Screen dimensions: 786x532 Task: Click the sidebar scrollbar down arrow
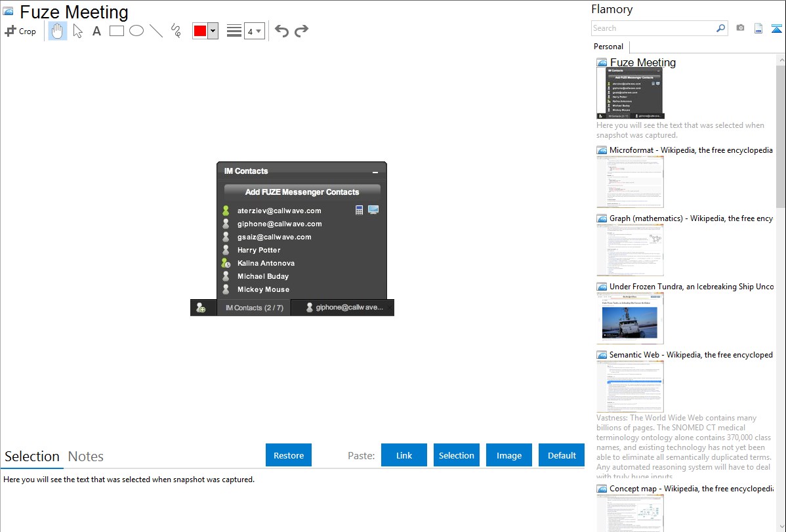coord(781,527)
